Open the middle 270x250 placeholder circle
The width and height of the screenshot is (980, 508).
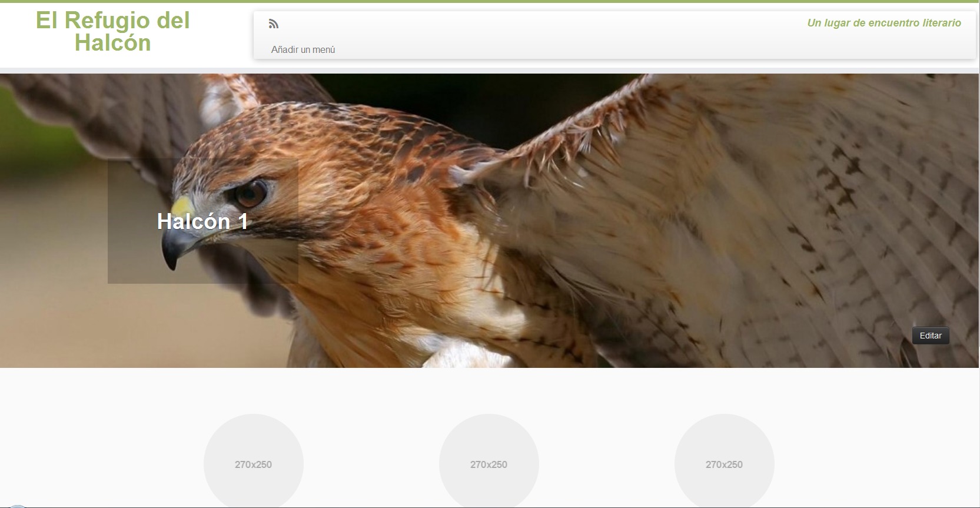[489, 461]
